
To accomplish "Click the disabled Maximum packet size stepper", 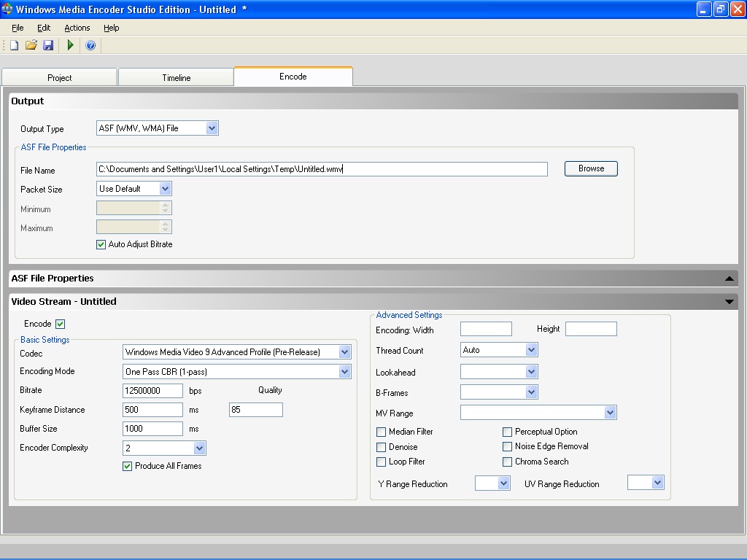I will [x=166, y=227].
